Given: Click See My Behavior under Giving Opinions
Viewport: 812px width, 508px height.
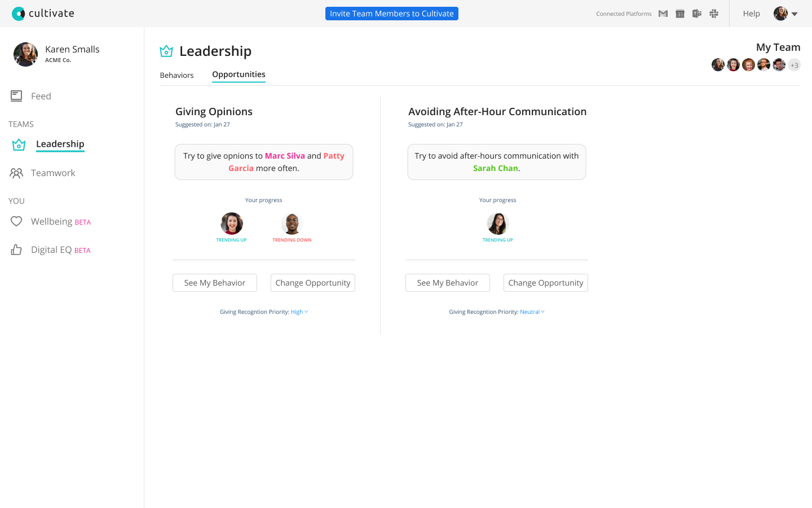Looking at the screenshot, I should 214,282.
